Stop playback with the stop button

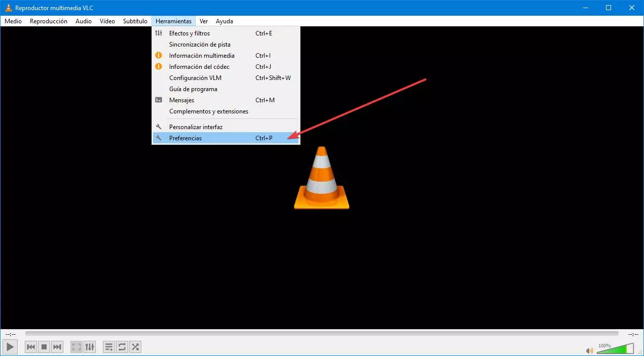pyautogui.click(x=44, y=347)
